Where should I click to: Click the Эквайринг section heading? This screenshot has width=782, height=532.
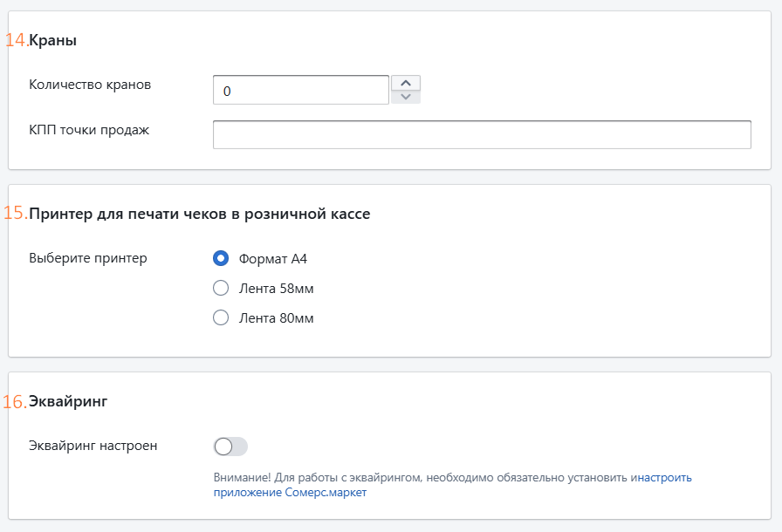pyautogui.click(x=68, y=401)
